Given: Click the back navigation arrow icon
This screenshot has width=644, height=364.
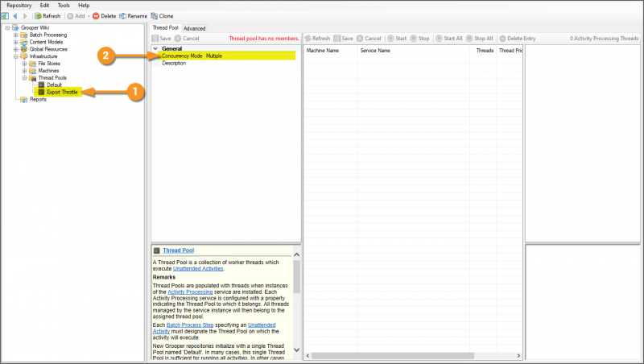Looking at the screenshot, I should point(15,16).
